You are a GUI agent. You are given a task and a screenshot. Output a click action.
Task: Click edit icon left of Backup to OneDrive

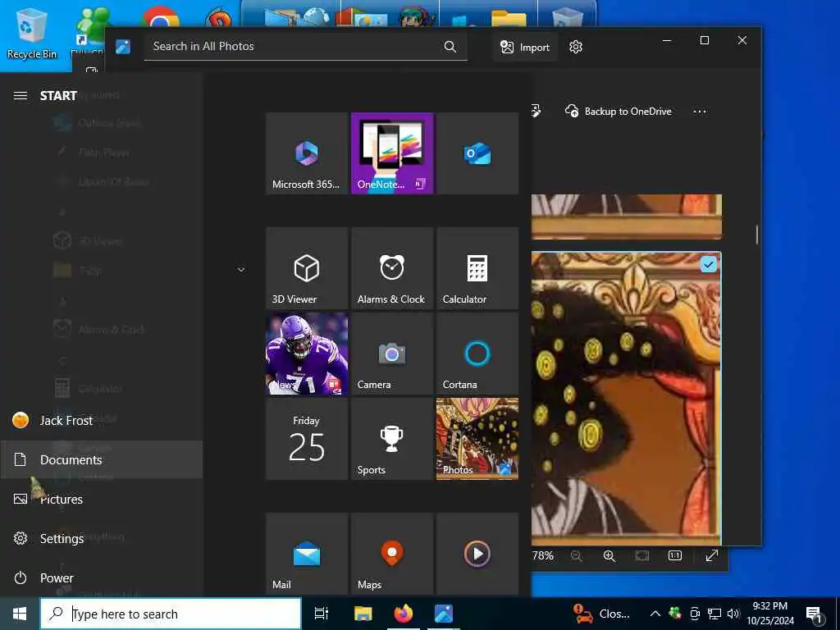(536, 111)
